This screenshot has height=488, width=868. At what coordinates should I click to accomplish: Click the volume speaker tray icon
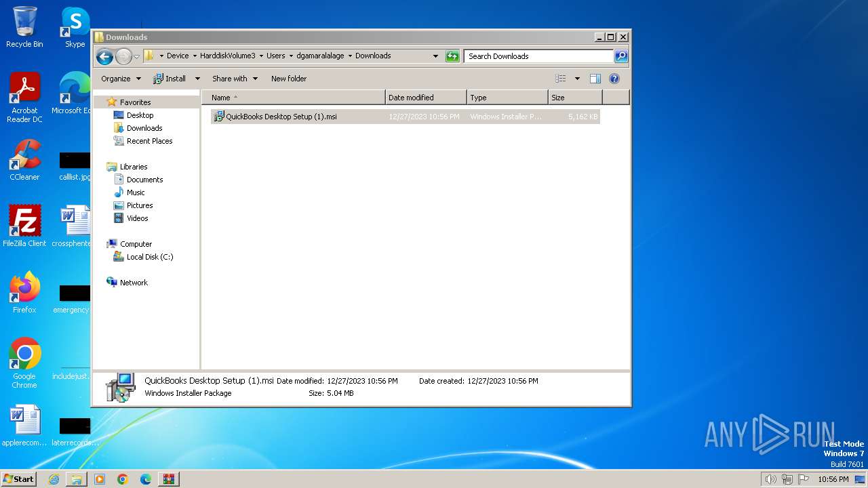(x=771, y=479)
